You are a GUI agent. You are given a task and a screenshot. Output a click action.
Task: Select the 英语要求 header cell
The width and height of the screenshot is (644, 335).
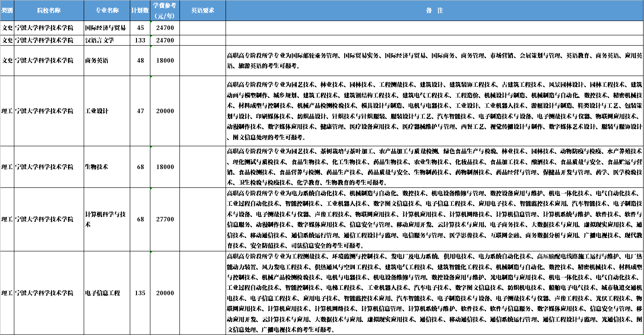click(x=203, y=10)
